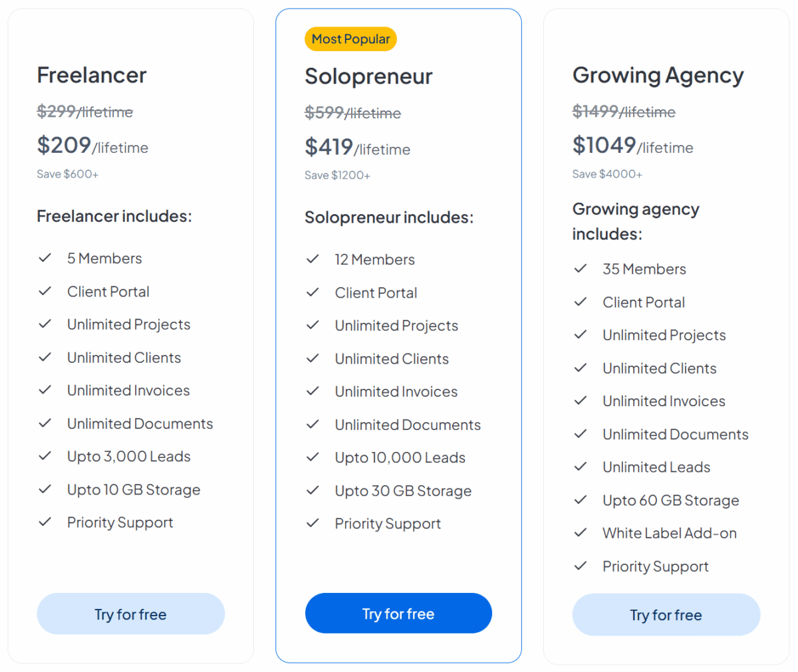Screen dimensions: 798x672
Task: Click the Freelancer plan title
Action: tap(92, 75)
